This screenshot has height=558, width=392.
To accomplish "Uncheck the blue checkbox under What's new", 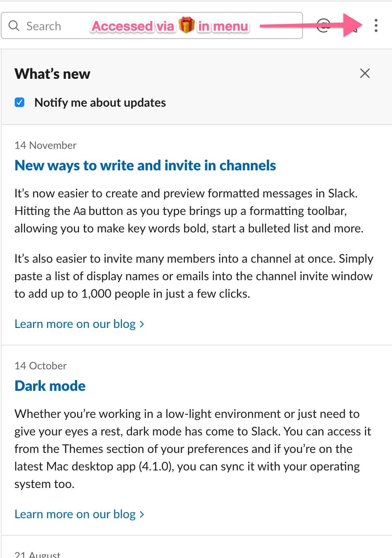I will tap(19, 102).
